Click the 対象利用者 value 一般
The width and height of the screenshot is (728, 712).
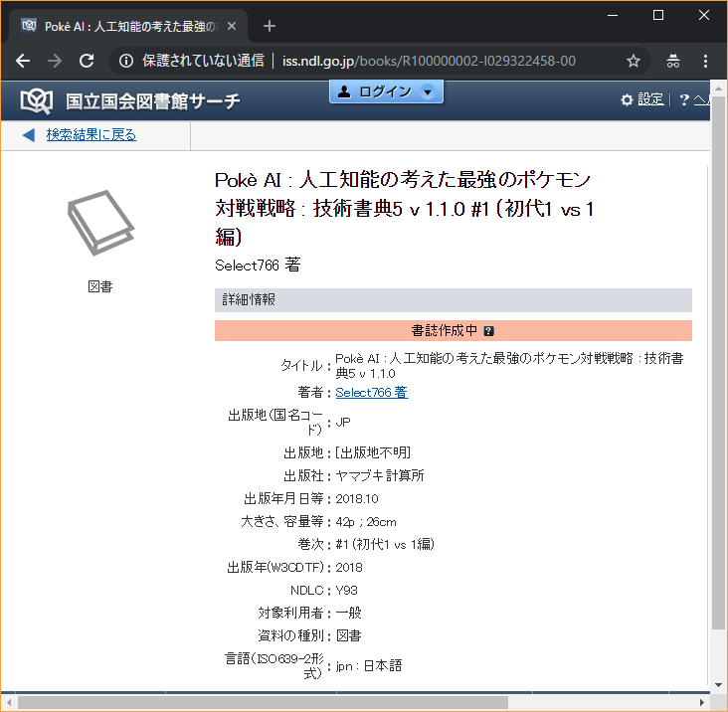[x=348, y=614]
